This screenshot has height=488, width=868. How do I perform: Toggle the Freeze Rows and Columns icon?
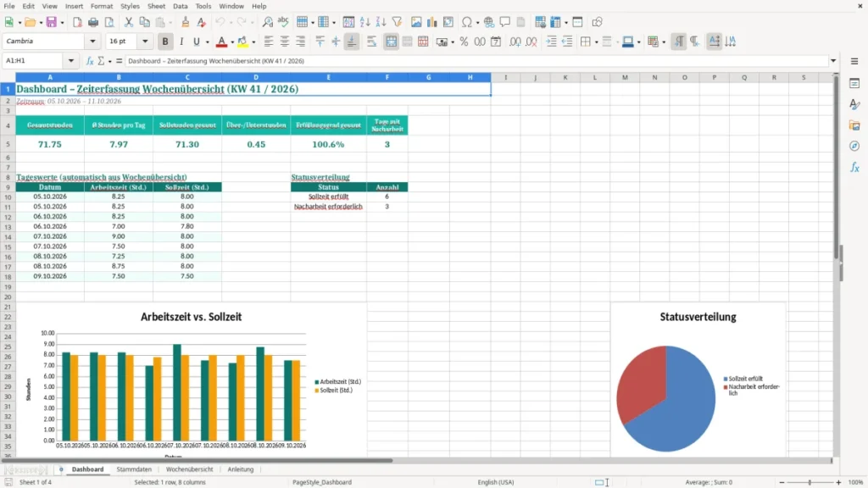[555, 22]
